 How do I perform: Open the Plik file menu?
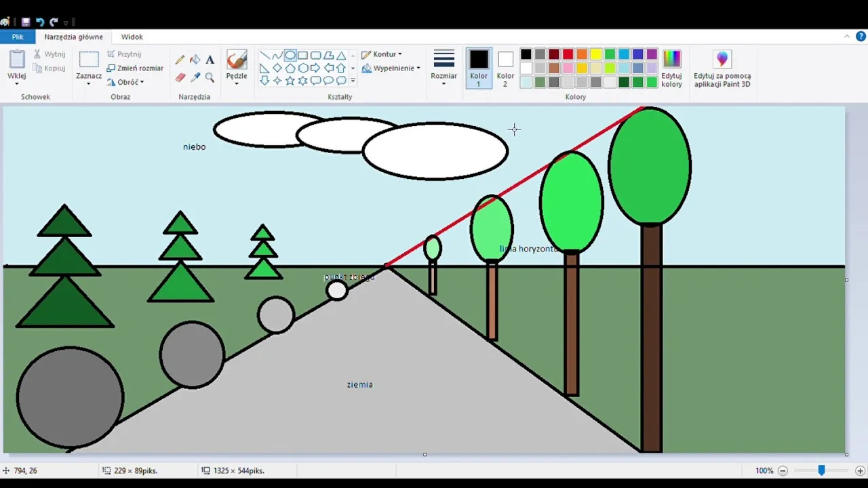coord(18,37)
